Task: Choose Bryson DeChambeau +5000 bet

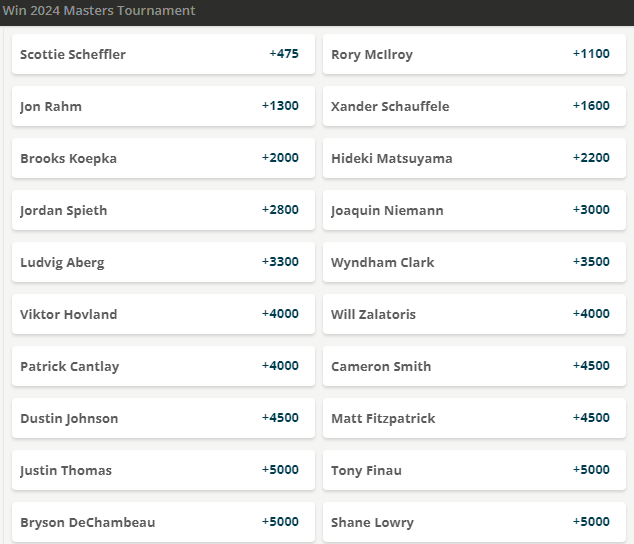Action: (163, 521)
